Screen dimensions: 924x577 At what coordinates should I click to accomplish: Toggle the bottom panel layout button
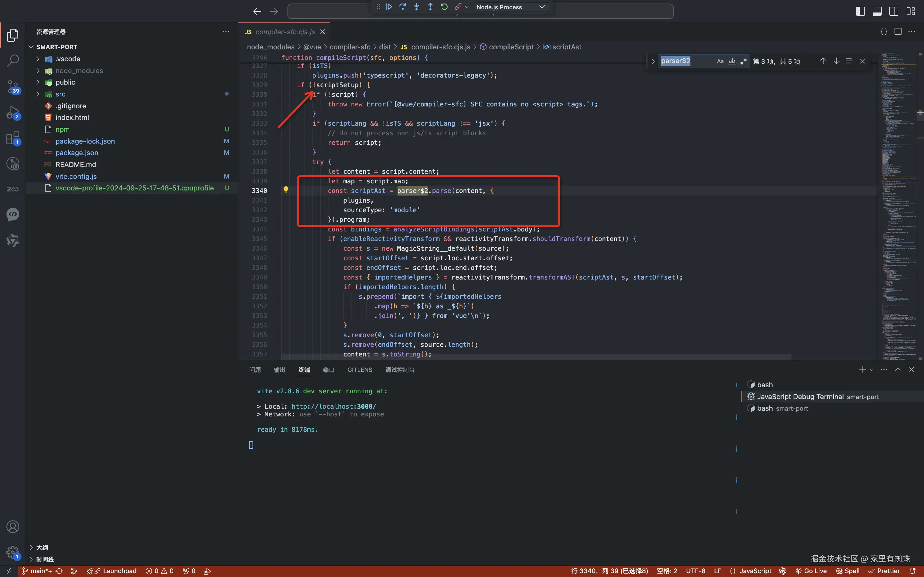point(877,11)
